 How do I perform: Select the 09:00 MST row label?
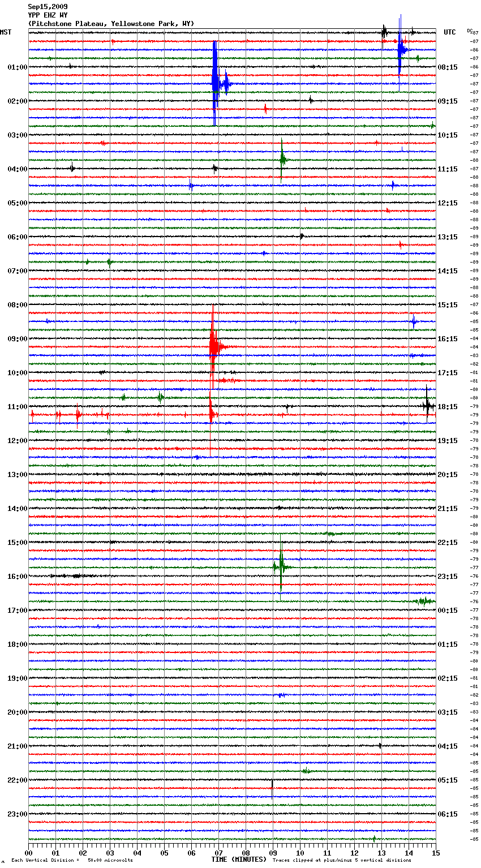click(17, 339)
